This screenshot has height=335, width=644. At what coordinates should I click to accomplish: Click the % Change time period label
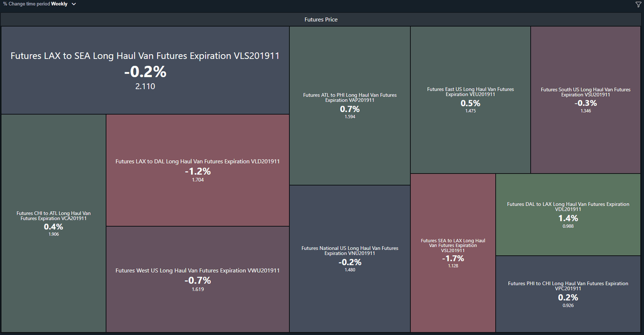tap(26, 4)
